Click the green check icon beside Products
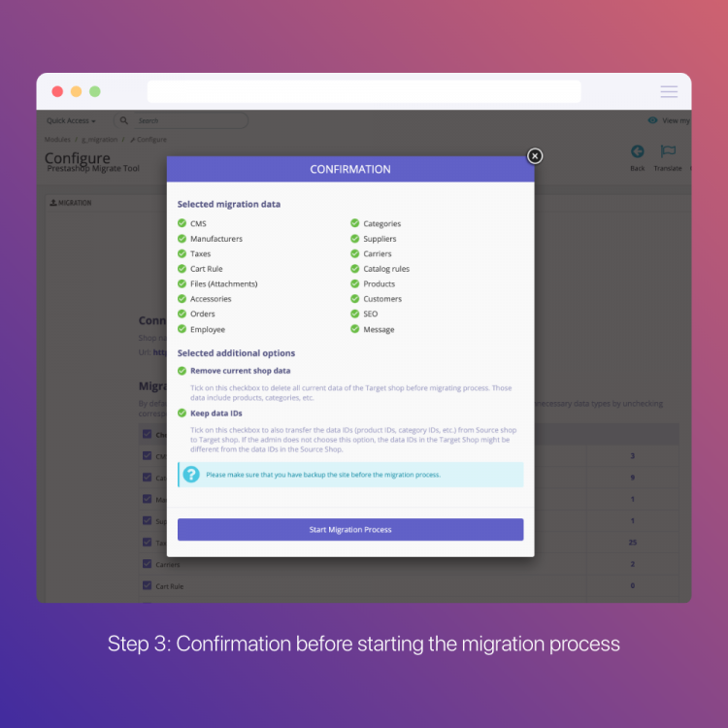728x728 pixels. (354, 283)
